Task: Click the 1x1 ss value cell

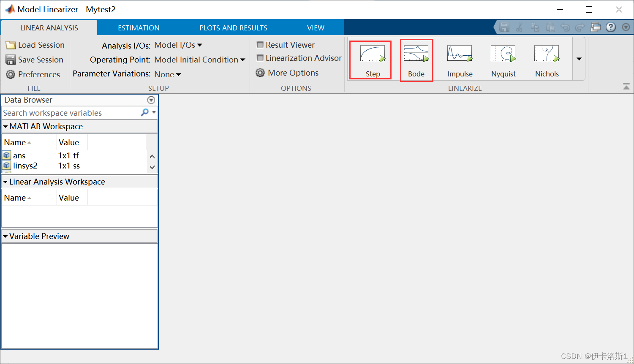Action: tap(69, 166)
